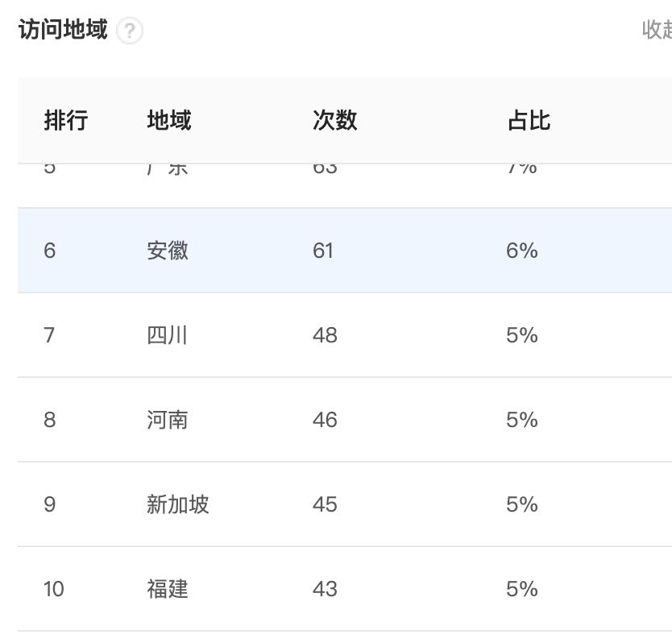Click the help icon beside 访问地域
Screen dimensions: 672x643
point(130,31)
